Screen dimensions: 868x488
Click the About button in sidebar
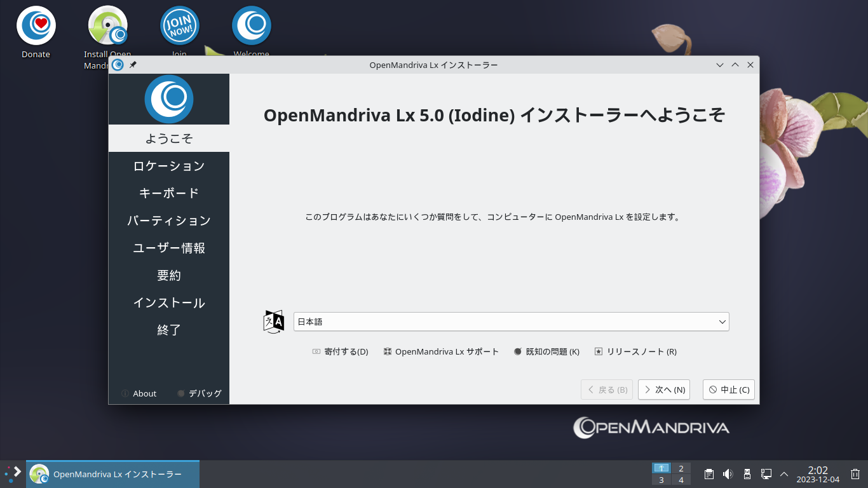click(x=139, y=393)
